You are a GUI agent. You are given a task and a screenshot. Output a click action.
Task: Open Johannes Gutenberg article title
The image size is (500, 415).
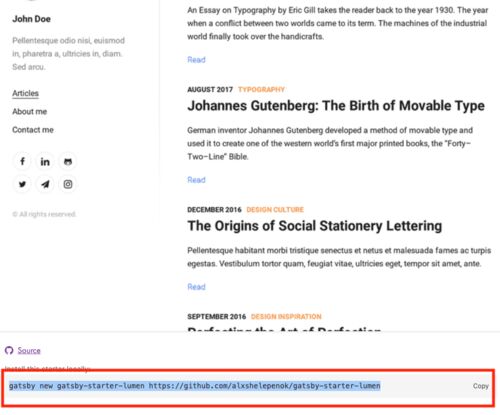[x=336, y=106]
